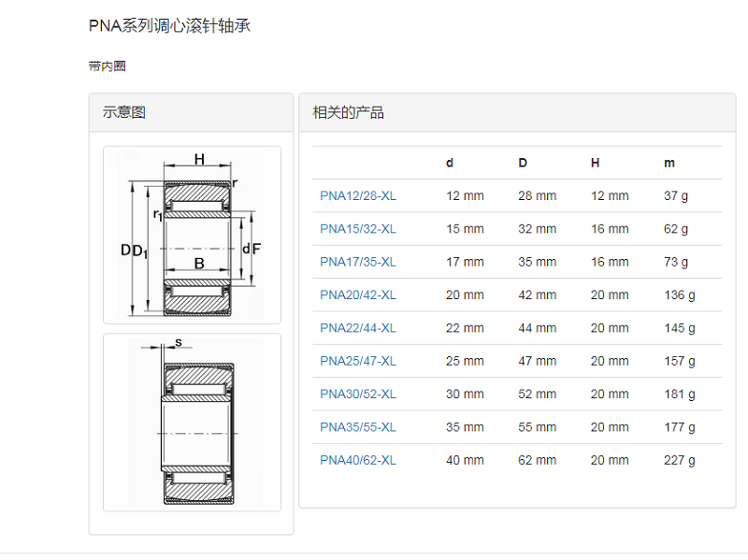Select the PNA35/55-XL bearing link
Screen dimensions: 748x560
tap(357, 427)
